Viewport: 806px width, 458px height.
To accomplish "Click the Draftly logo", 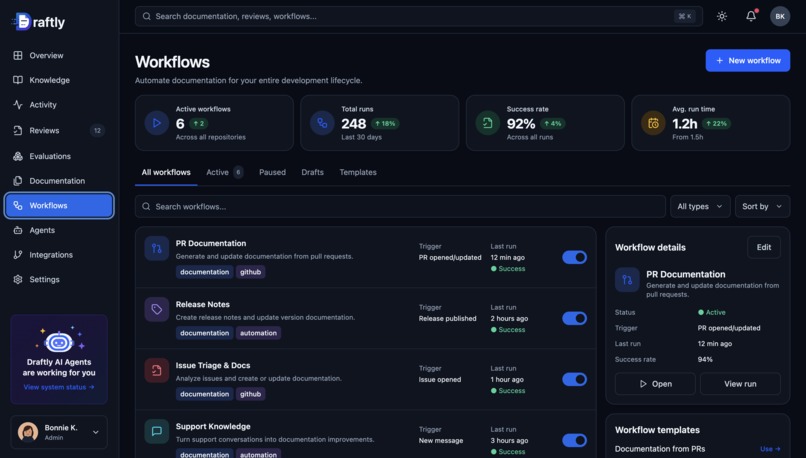I will click(39, 22).
